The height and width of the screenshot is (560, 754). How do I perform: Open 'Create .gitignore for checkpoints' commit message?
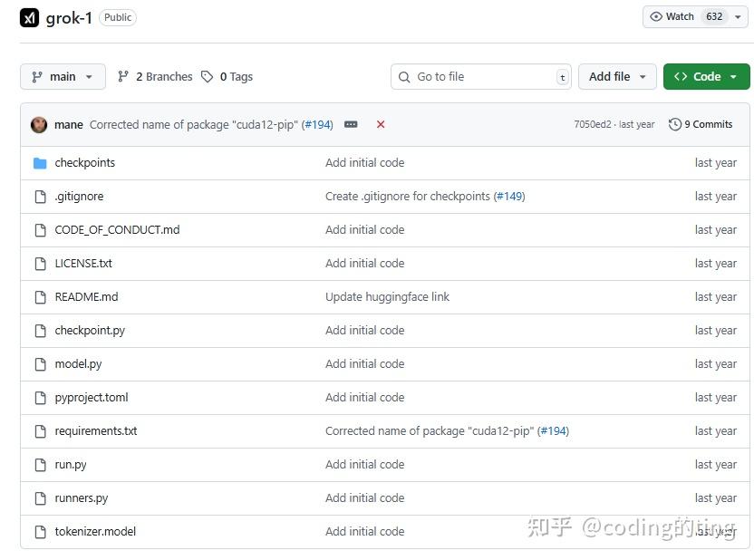(x=408, y=197)
